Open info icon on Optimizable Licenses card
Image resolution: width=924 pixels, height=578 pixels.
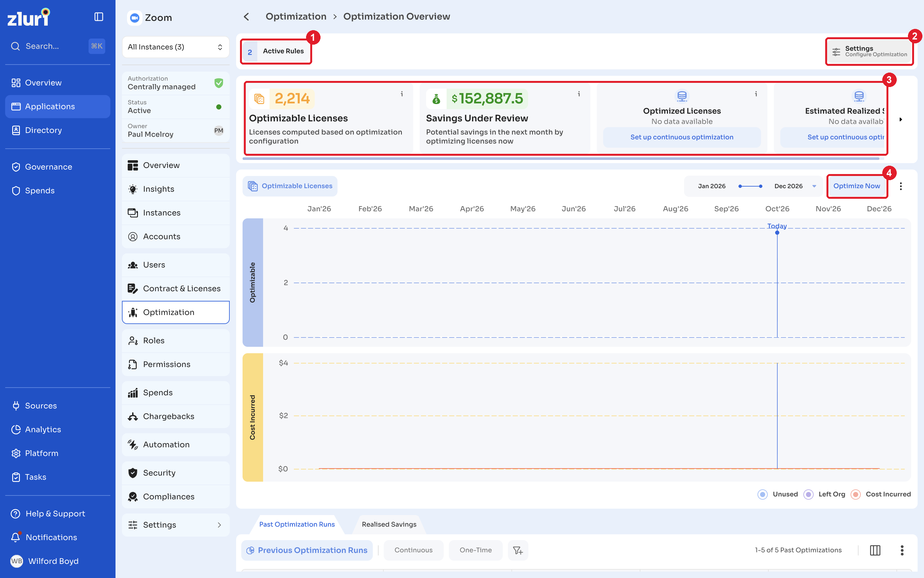[402, 94]
